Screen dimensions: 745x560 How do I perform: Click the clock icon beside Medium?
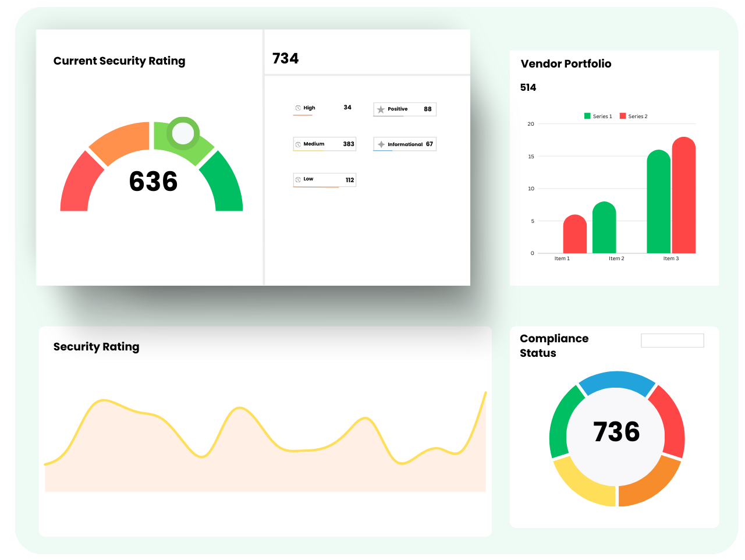click(x=298, y=144)
